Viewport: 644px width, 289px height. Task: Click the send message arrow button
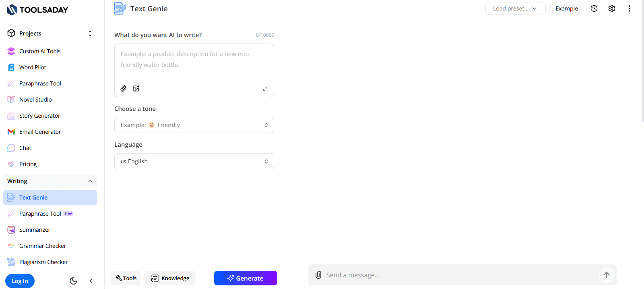[x=607, y=275]
